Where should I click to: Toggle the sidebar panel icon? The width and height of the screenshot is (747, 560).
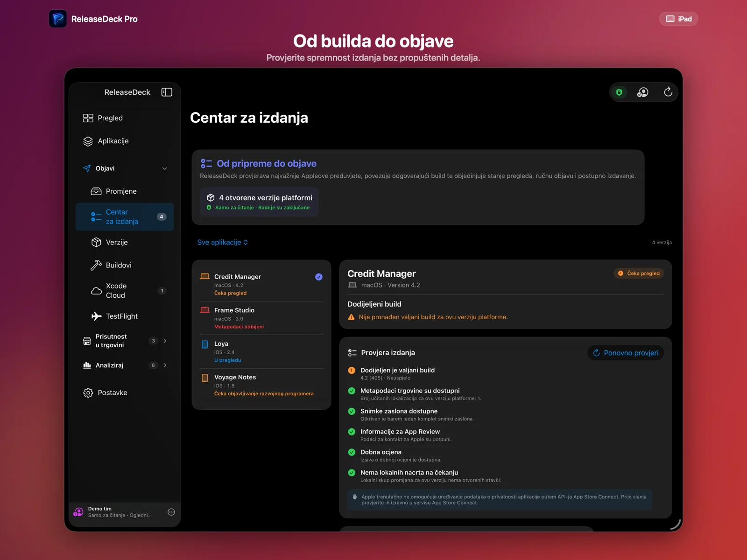[x=167, y=92]
